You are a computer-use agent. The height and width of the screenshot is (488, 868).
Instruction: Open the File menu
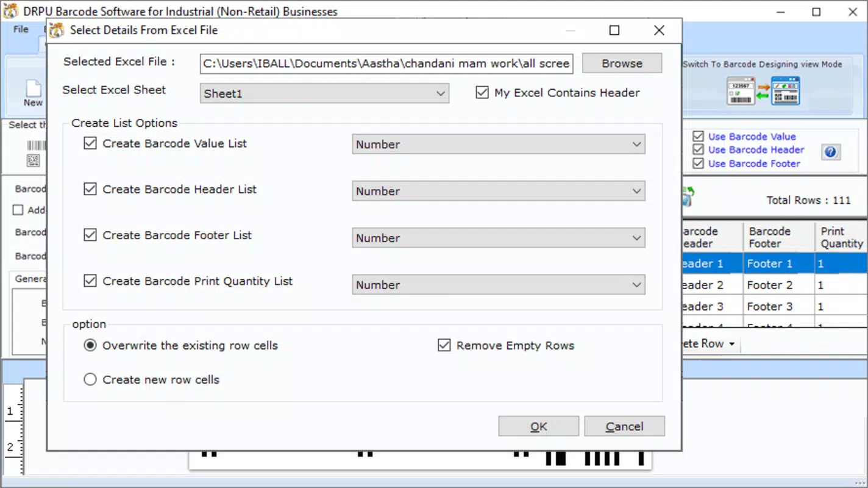pyautogui.click(x=21, y=29)
